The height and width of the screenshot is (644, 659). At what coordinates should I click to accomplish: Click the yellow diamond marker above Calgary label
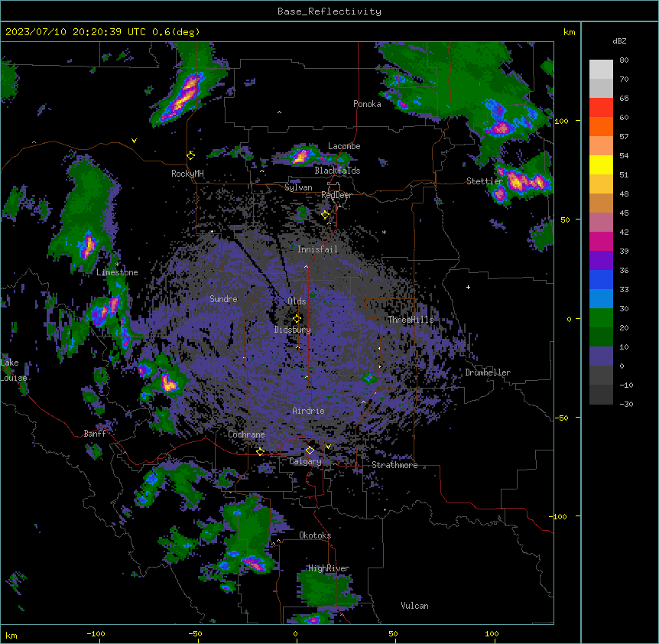(310, 450)
